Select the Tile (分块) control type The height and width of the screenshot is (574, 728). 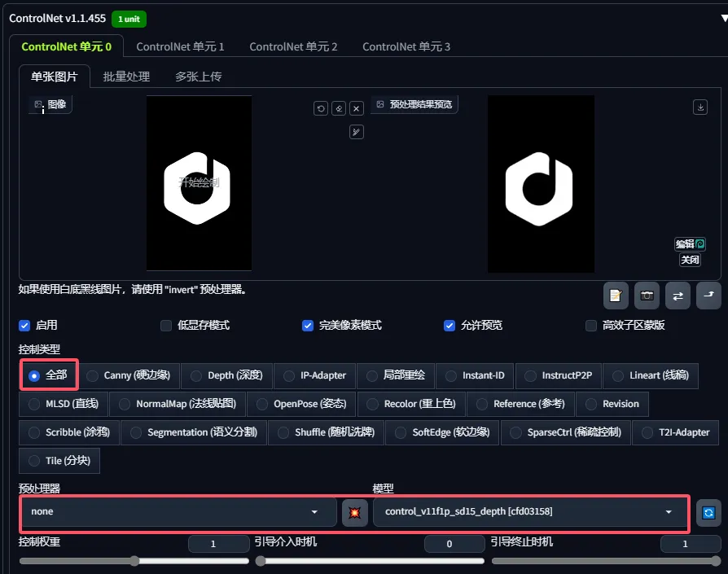pos(59,461)
